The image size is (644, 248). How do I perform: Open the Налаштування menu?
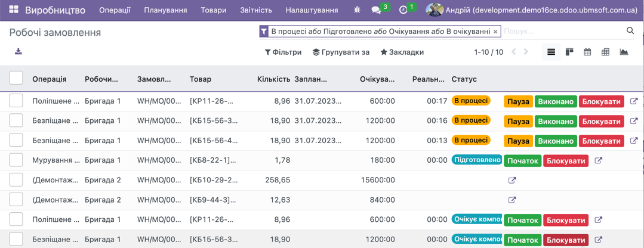point(312,10)
